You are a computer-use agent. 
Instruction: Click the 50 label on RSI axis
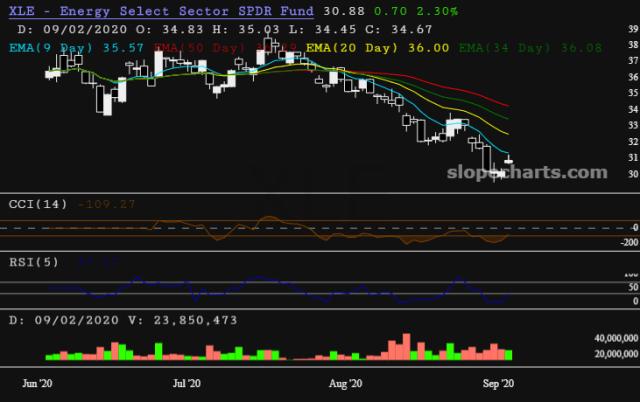pos(633,287)
